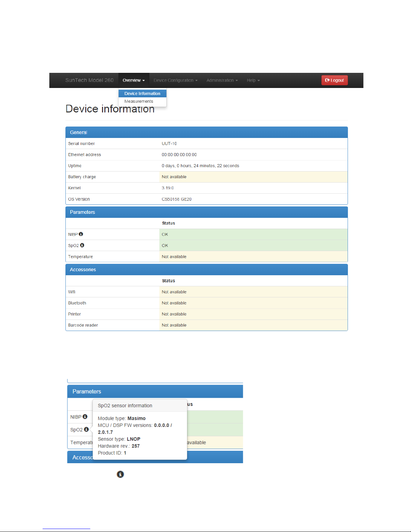Image resolution: width=411 pixels, height=532 pixels.
Task: Click the Ethernet address value 00:00:00:00:00:00
Action: pyautogui.click(x=179, y=154)
